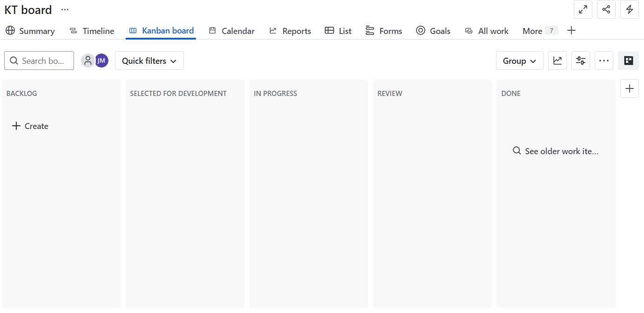Viewport: 644px width, 313px height.
Task: Expand the More tabs menu
Action: click(x=539, y=31)
